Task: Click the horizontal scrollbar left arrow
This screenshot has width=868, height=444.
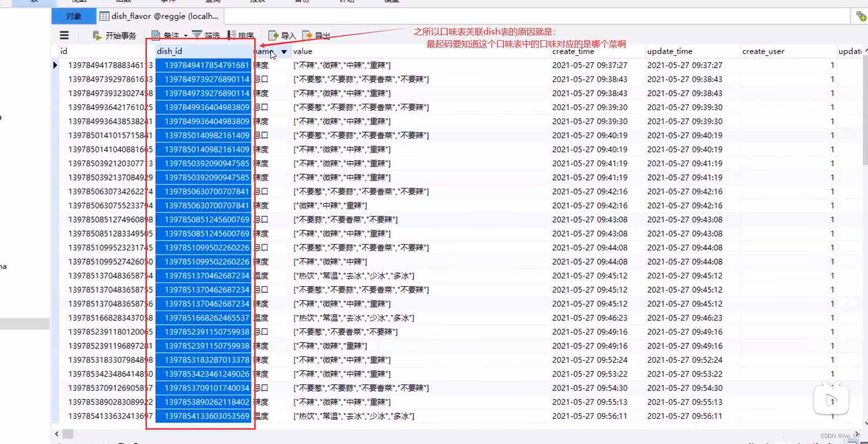Action: point(56,434)
